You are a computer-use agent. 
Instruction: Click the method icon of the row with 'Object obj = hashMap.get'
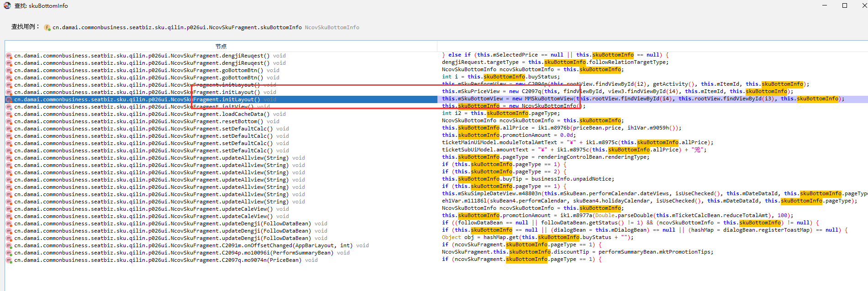tap(9, 239)
